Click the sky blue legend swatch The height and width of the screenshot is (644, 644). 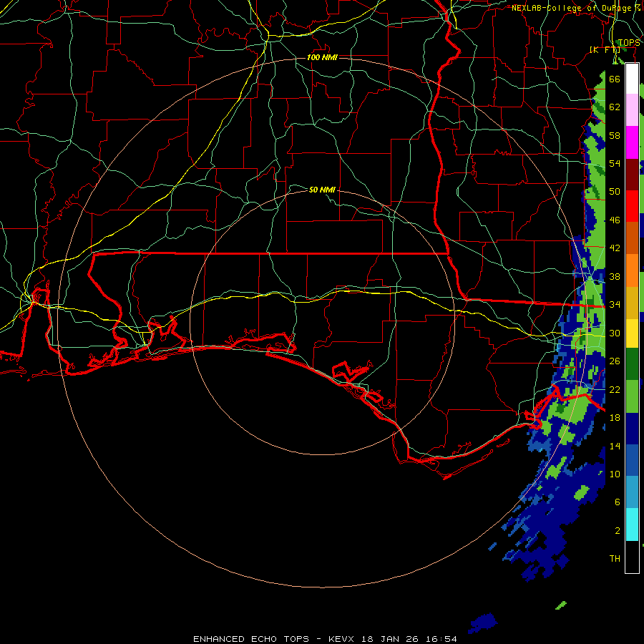pos(632,492)
